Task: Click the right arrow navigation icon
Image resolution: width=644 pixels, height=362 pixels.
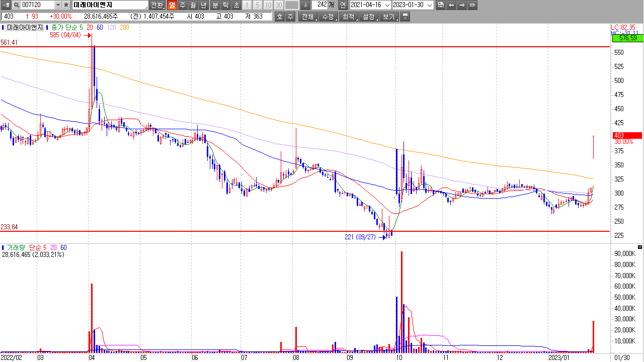Action: pyautogui.click(x=462, y=5)
